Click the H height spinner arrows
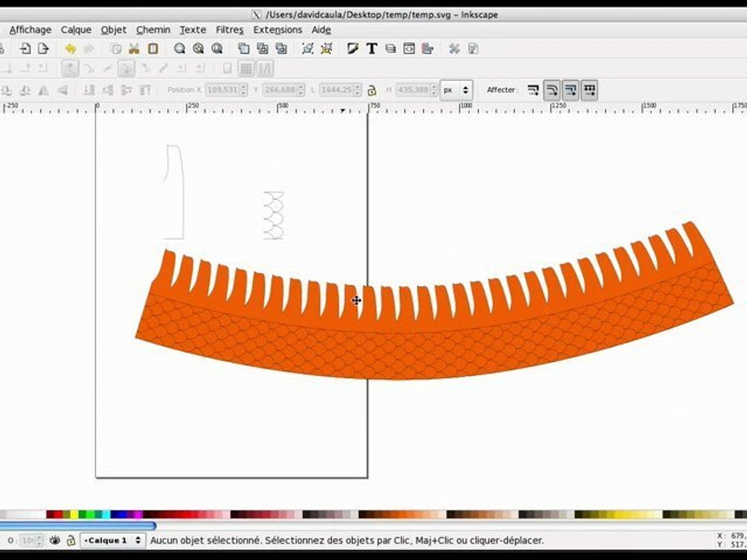This screenshot has height=560, width=747. coord(433,89)
